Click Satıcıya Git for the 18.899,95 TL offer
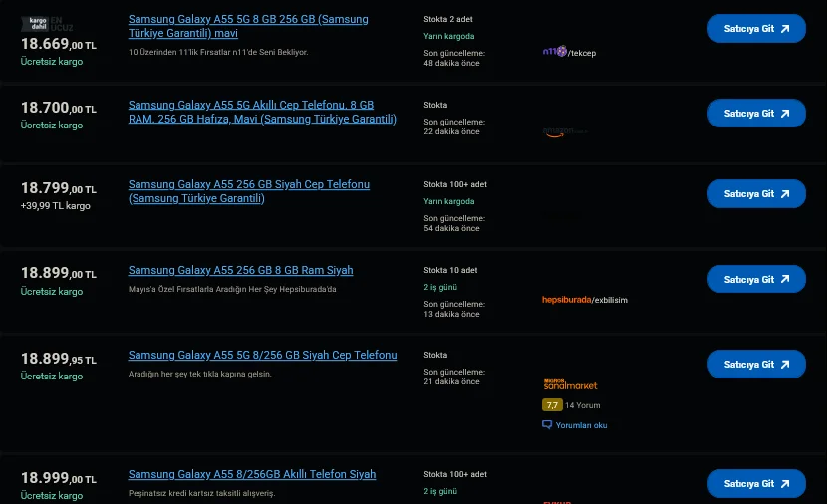The image size is (827, 504). click(x=756, y=365)
